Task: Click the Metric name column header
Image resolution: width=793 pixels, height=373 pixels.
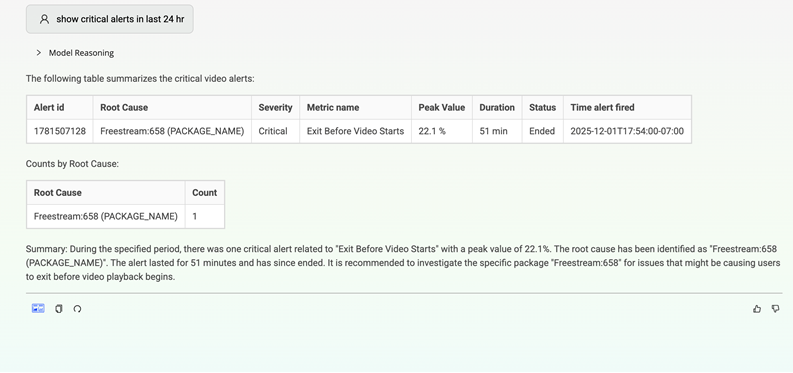Action: tap(333, 107)
